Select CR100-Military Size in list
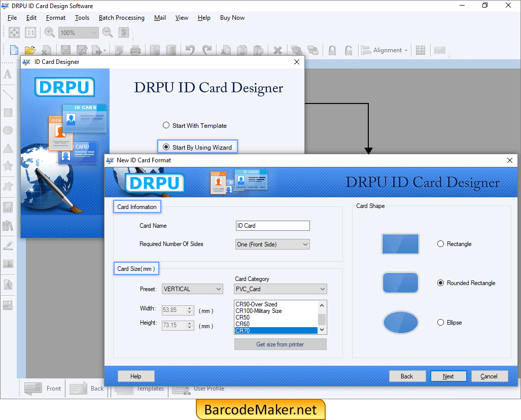The width and height of the screenshot is (521, 420). pos(276,310)
